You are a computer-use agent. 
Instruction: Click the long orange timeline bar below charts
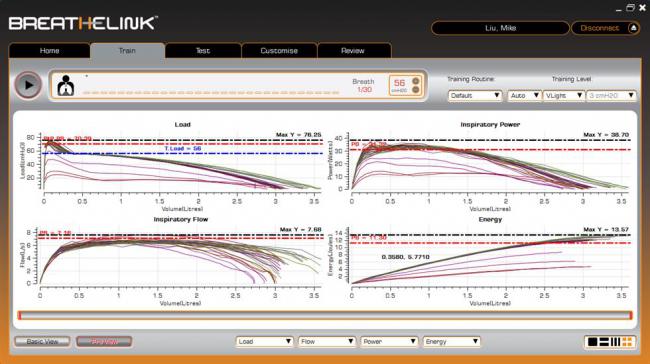pyautogui.click(x=325, y=315)
